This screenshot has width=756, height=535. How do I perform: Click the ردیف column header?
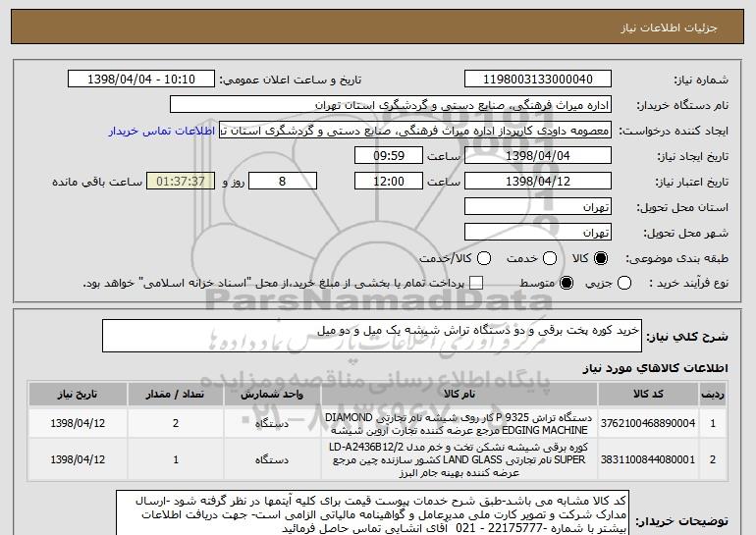(x=713, y=395)
